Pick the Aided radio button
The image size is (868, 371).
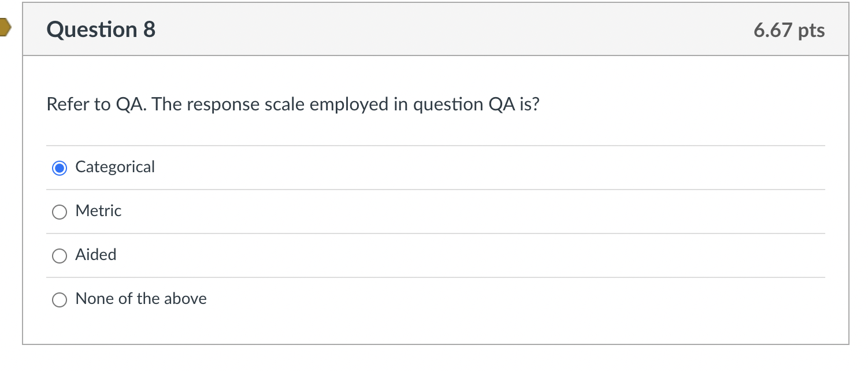(59, 256)
